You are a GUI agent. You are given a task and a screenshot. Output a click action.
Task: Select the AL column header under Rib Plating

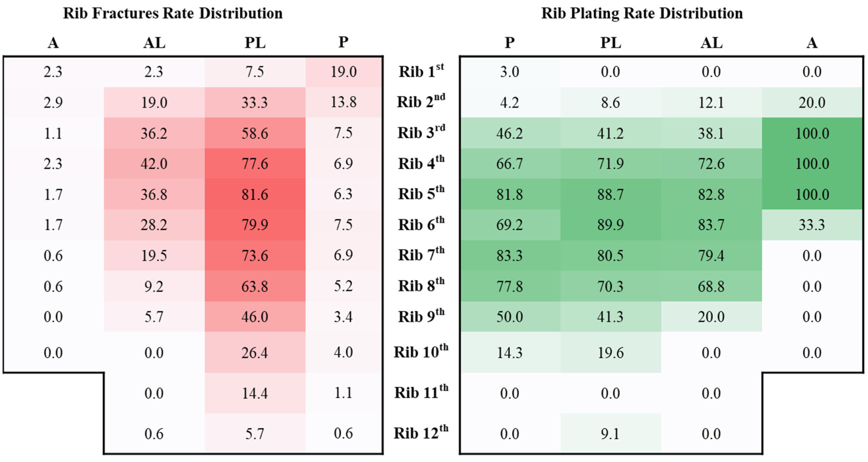(x=711, y=43)
